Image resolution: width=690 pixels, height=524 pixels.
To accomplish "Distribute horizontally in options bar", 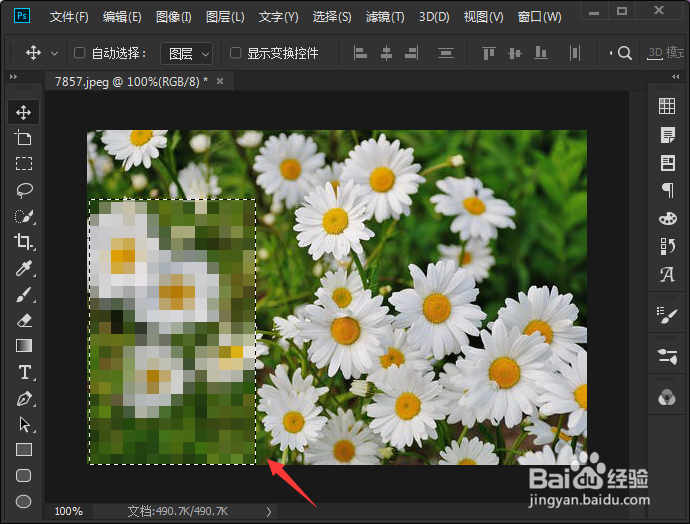I will click(x=575, y=53).
